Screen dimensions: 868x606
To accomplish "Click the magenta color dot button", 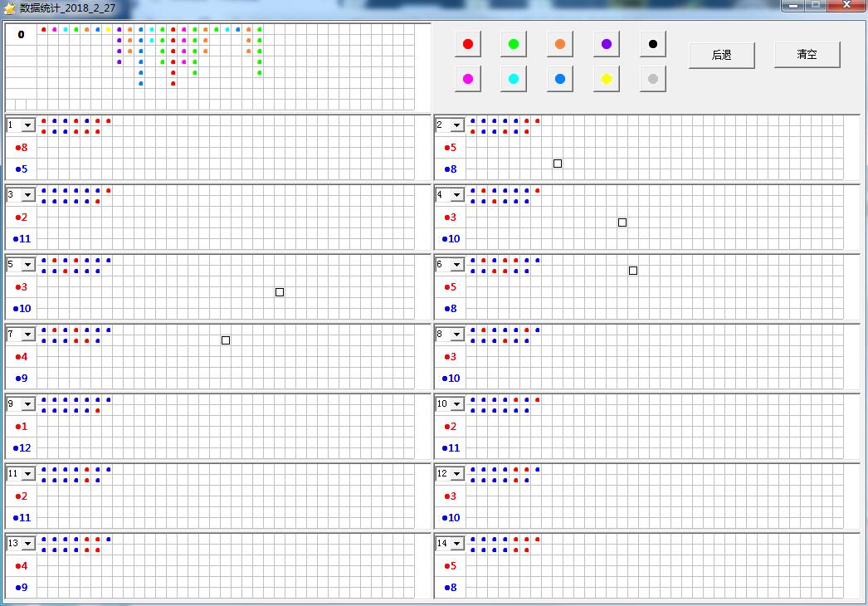I will 468,79.
